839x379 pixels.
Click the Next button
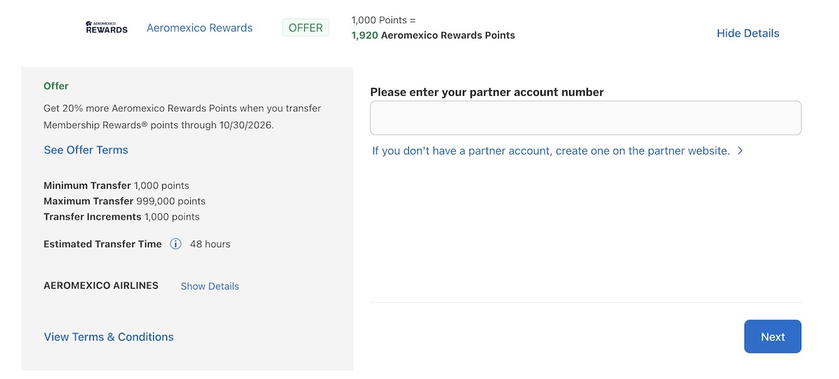(773, 337)
